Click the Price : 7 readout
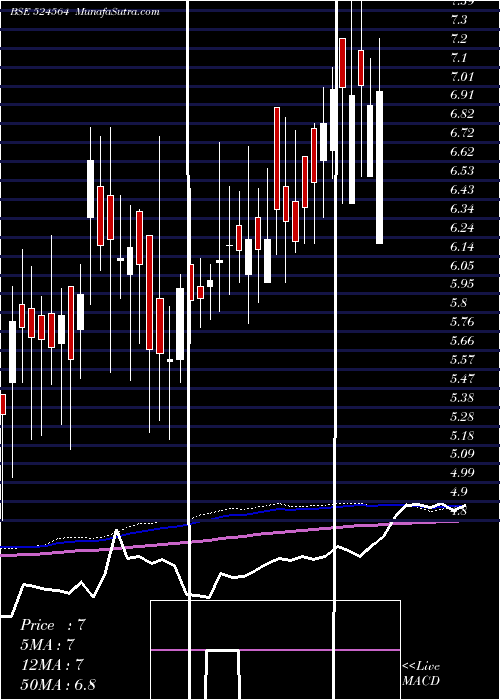Image resolution: width=500 pixels, height=700 pixels. point(52,625)
